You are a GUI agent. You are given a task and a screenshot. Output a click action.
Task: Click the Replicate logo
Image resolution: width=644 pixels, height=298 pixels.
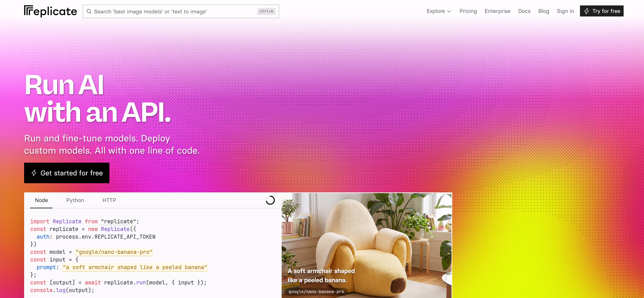(50, 11)
